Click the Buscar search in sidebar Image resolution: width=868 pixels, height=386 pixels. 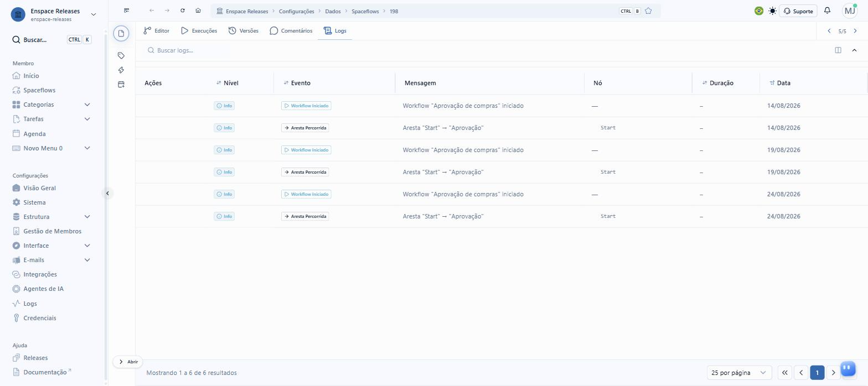coord(51,40)
